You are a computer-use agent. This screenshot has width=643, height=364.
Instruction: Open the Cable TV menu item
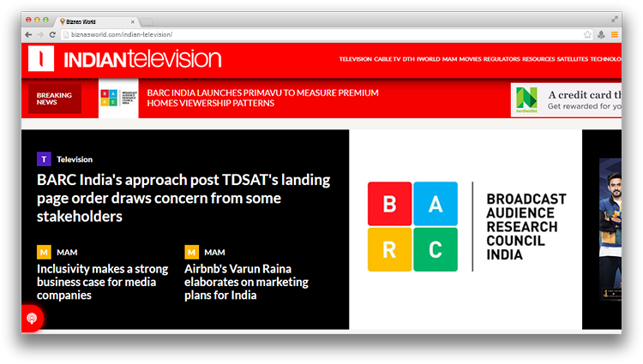coord(388,59)
